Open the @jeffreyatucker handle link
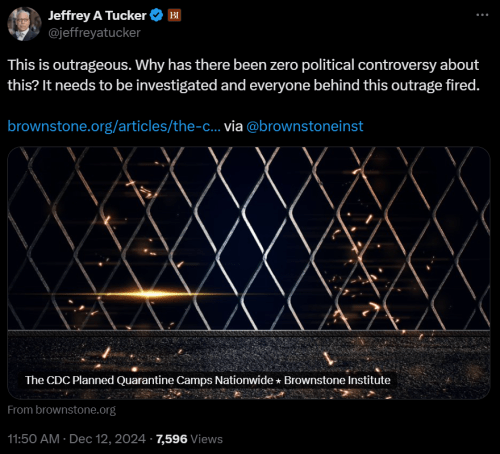Image resolution: width=500 pixels, height=454 pixels. tap(94, 33)
